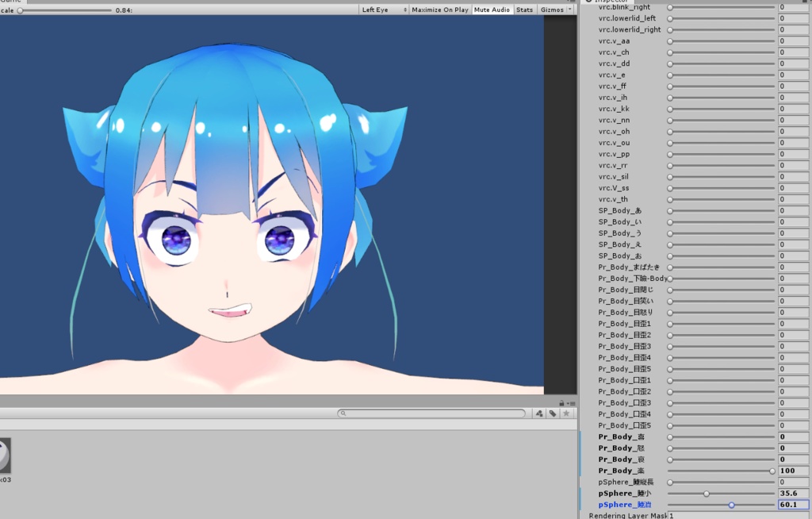Select the vrc.v_e label

click(611, 75)
